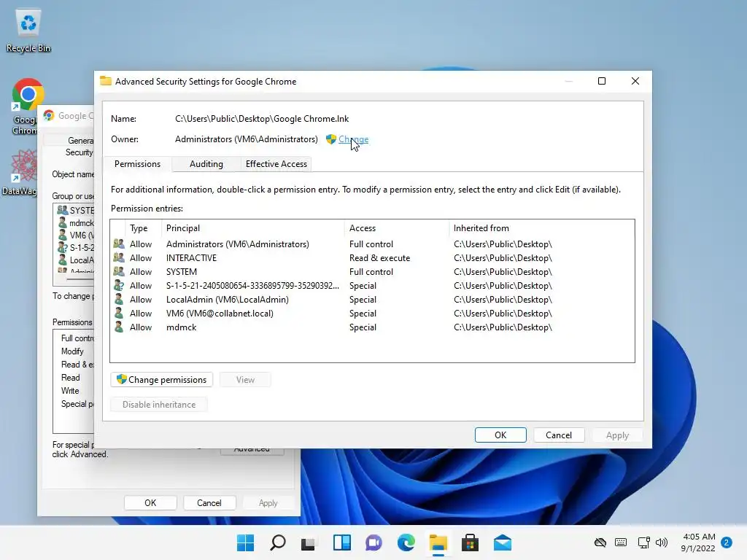The width and height of the screenshot is (747, 560).
Task: Click Apply in the Properties window
Action: [268, 503]
